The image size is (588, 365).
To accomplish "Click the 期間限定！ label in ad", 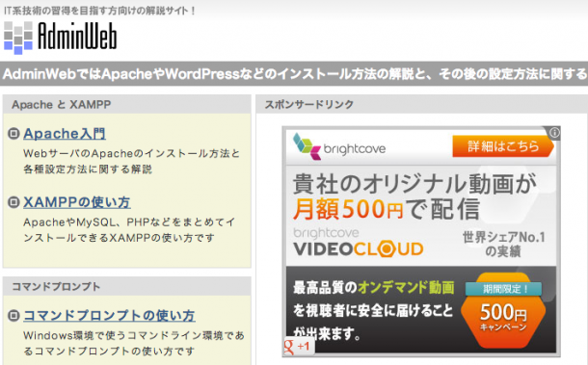I will [x=503, y=289].
